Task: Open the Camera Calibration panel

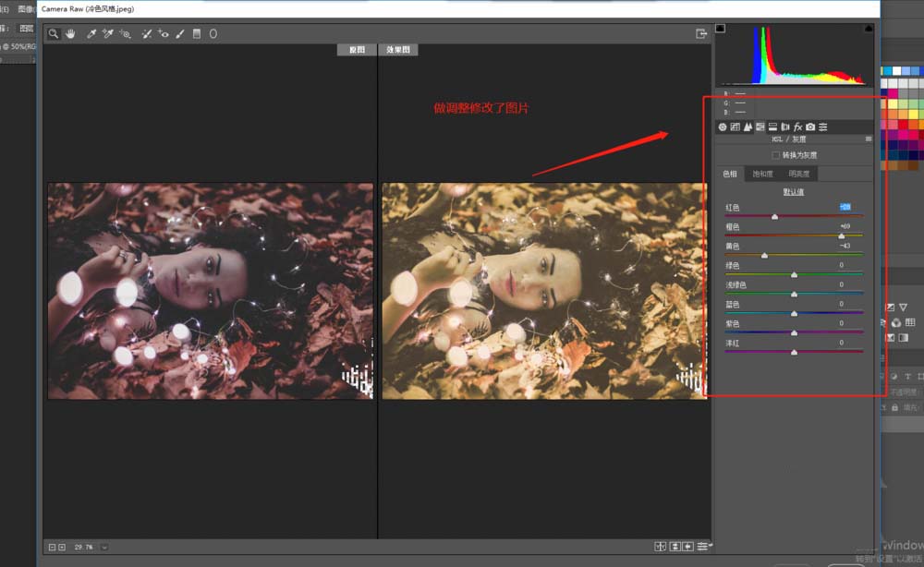Action: (810, 127)
